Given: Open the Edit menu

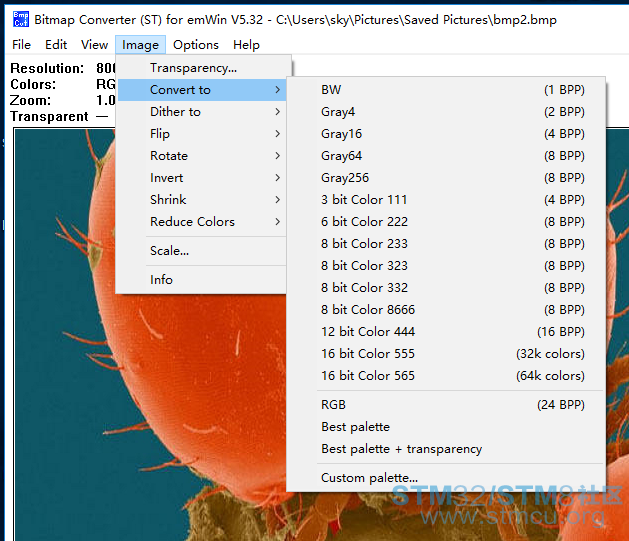Looking at the screenshot, I should (x=56, y=45).
